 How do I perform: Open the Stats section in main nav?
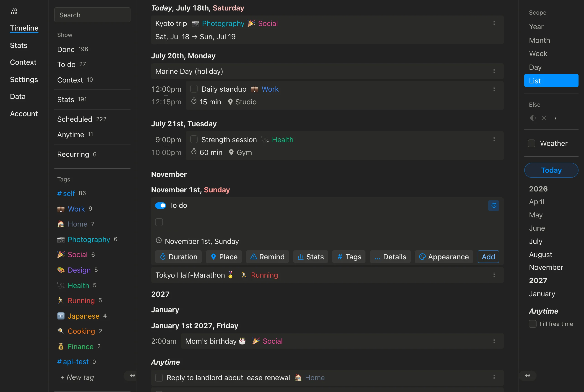pyautogui.click(x=18, y=45)
